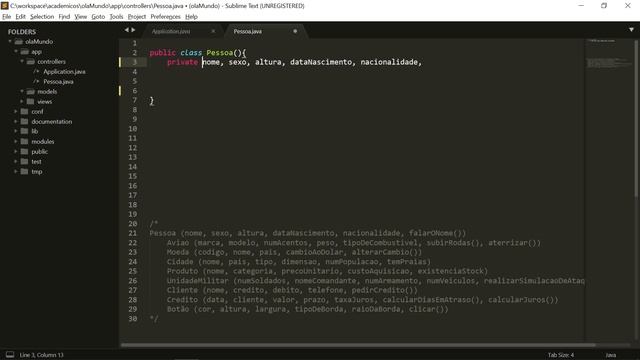Collapse the controllers folder
The height and width of the screenshot is (360, 640).
22,61
